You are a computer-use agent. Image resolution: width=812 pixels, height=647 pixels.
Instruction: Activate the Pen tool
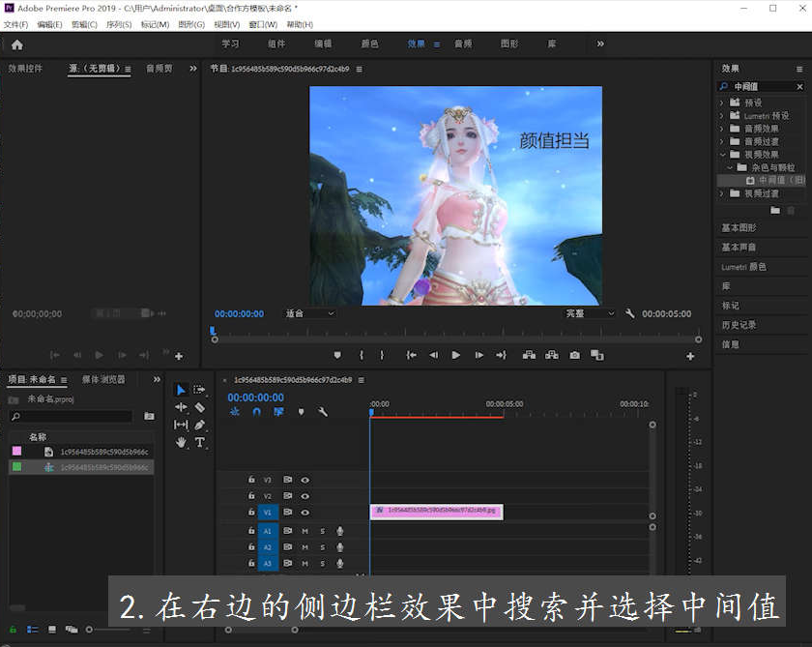[200, 425]
